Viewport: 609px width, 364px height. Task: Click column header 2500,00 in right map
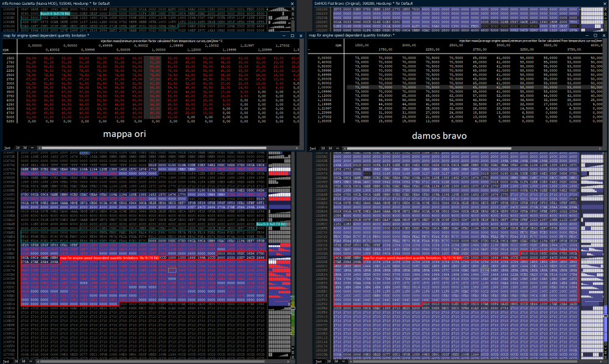click(456, 45)
